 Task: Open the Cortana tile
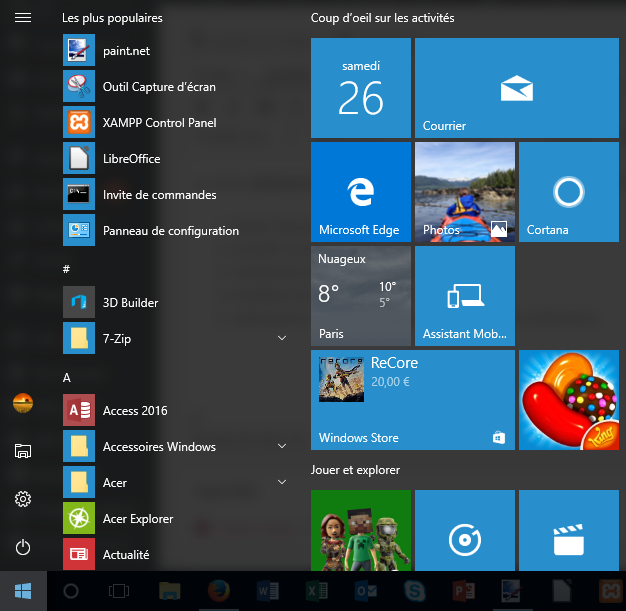[x=569, y=192]
